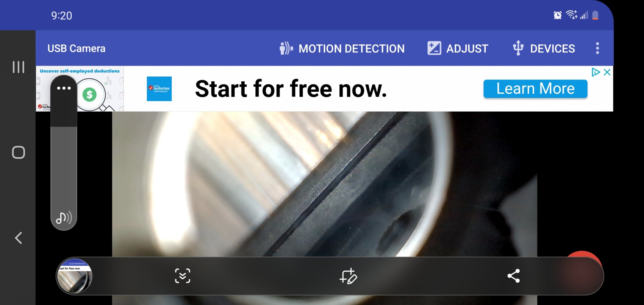This screenshot has height=305, width=644.
Task: Open the AdChoices info icon
Action: (x=596, y=72)
